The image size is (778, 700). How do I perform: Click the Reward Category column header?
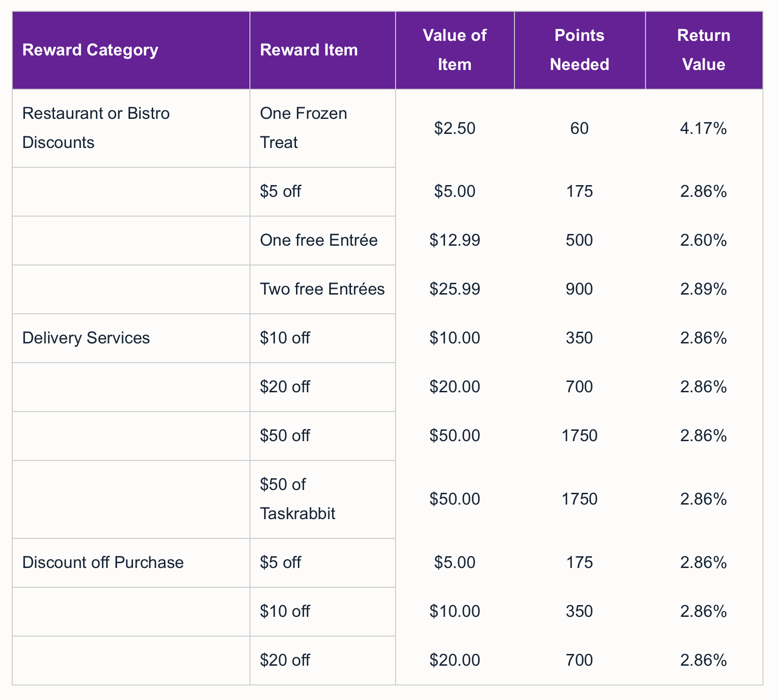coord(90,50)
